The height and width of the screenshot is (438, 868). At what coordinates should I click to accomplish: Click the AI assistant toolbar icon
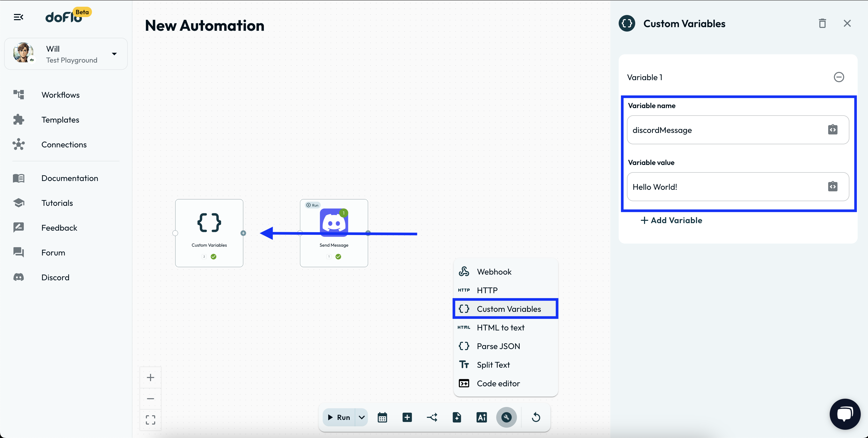(x=482, y=418)
